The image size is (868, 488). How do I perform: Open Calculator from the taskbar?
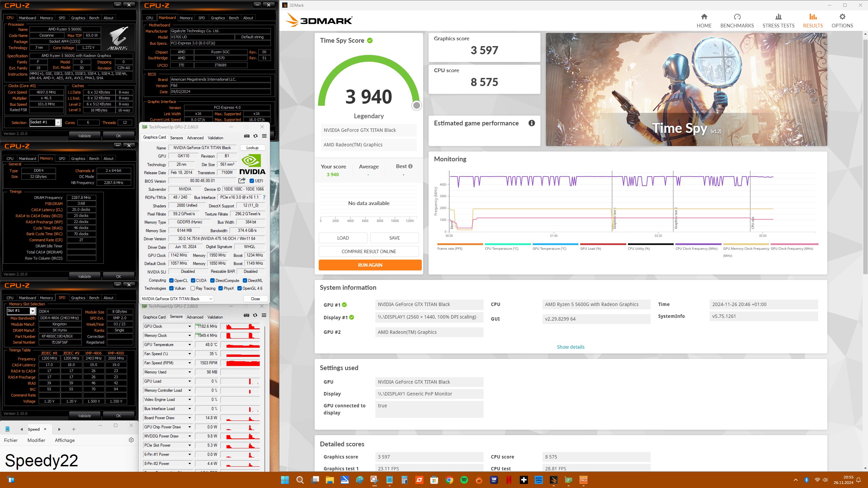click(404, 480)
